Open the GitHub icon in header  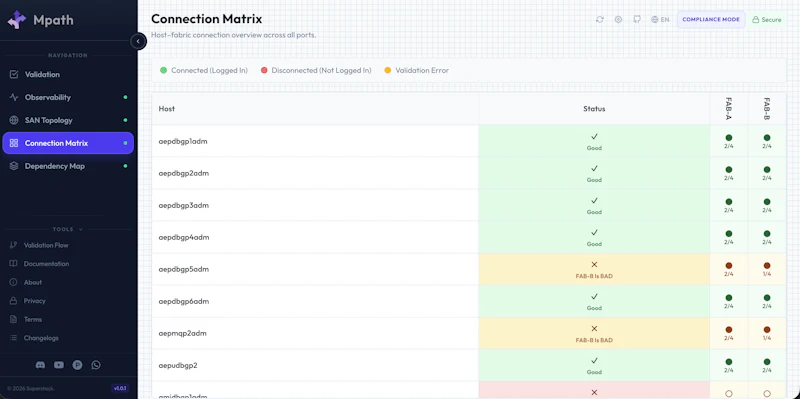[637, 19]
